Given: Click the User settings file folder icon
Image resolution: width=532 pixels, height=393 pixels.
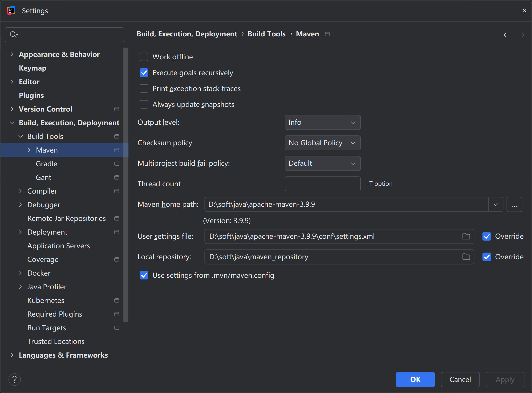Looking at the screenshot, I should (466, 236).
